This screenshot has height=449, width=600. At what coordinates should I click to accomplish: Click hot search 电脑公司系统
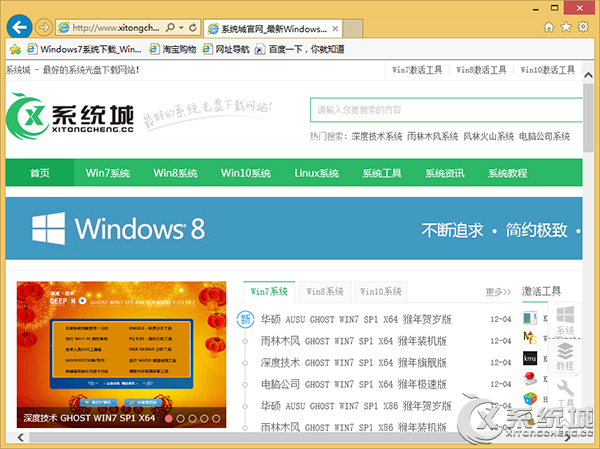pyautogui.click(x=544, y=136)
